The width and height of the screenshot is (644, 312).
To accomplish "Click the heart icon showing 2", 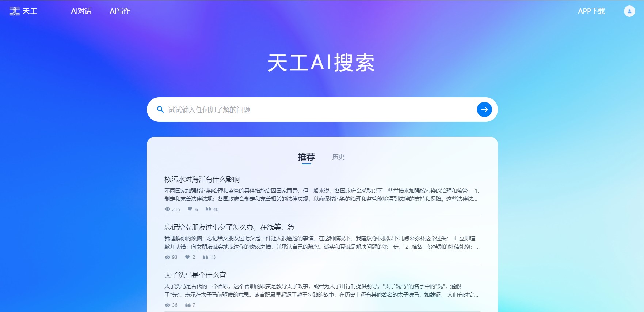I will [187, 257].
